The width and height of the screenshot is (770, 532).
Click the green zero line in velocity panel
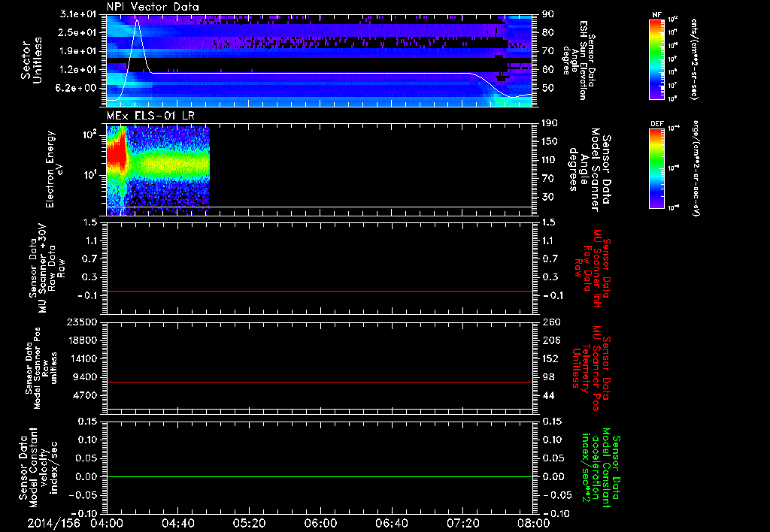tap(320, 476)
